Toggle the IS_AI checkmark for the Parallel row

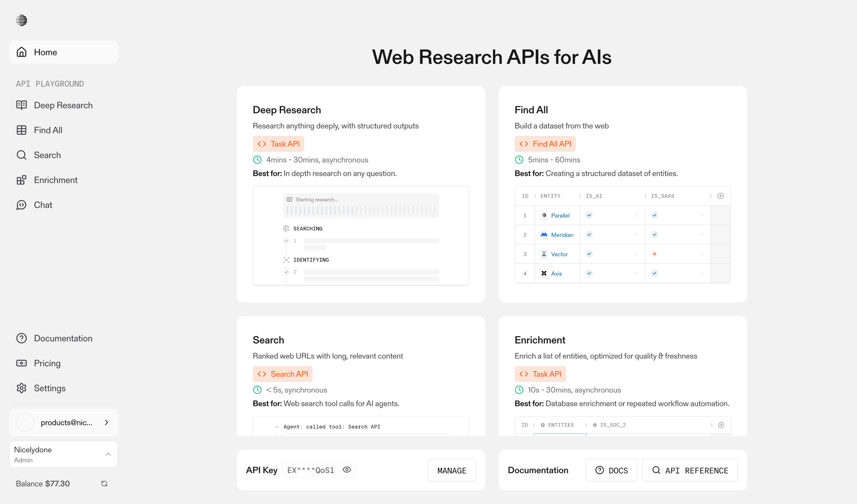click(589, 215)
